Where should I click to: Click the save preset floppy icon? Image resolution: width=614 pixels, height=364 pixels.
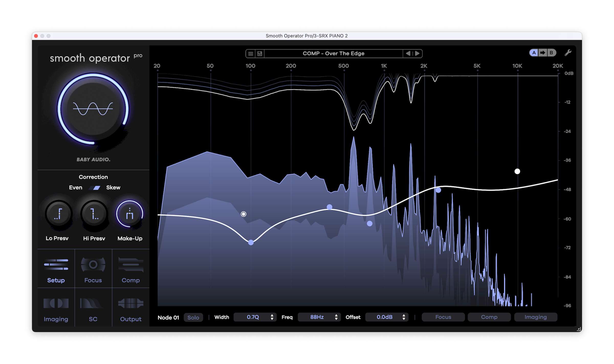click(260, 54)
